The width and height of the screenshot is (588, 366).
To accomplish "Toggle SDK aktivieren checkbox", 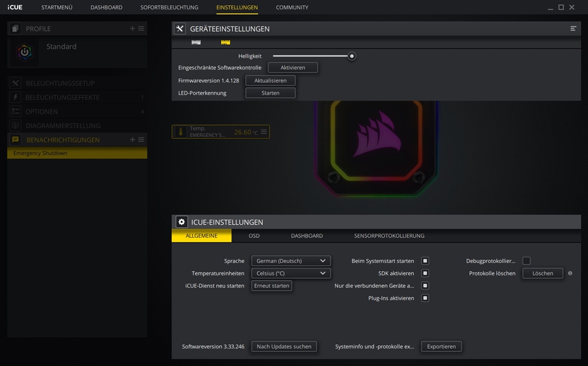I will click(425, 273).
